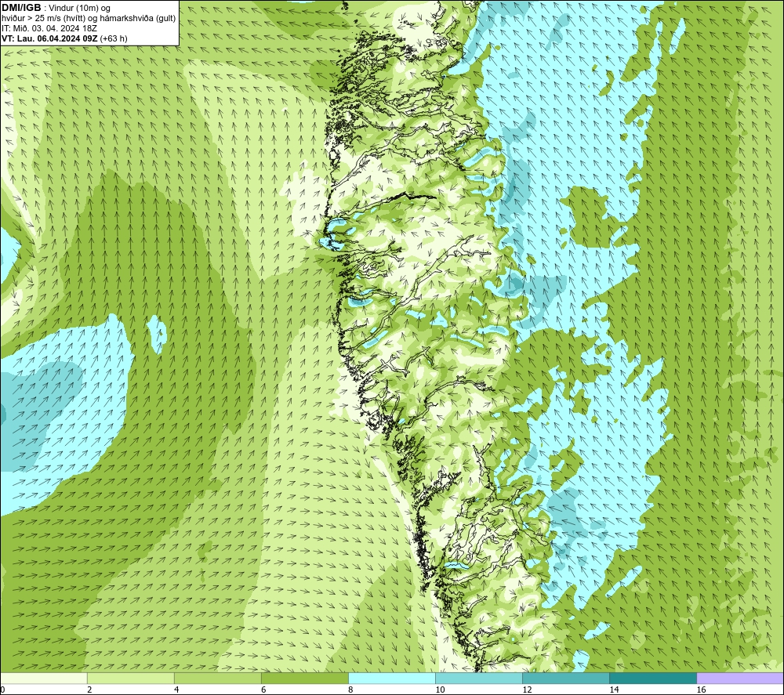
Task: Click the 'IT: Mið. 03. 04. 2024 18Z' line
Action: coord(49,28)
